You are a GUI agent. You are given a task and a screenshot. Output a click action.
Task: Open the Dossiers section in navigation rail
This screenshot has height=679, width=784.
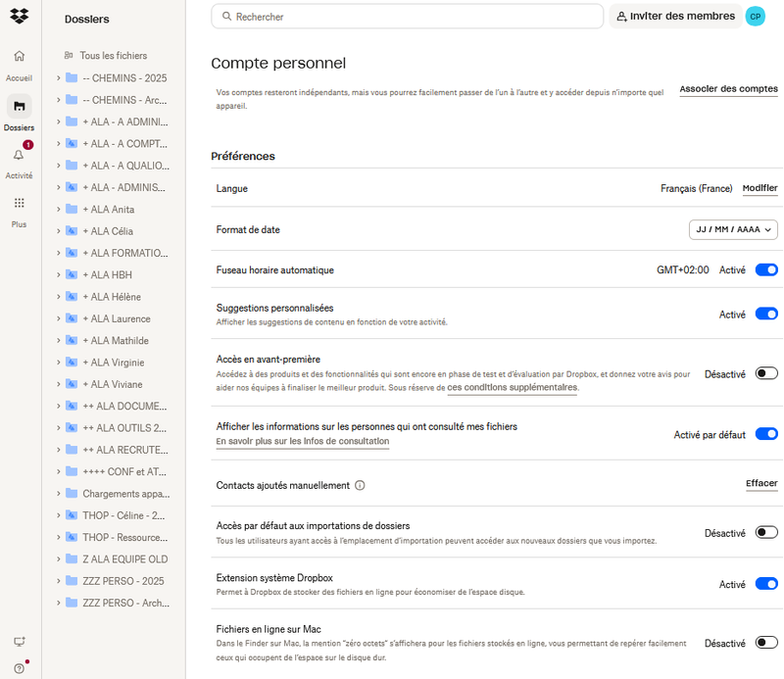[x=19, y=107]
